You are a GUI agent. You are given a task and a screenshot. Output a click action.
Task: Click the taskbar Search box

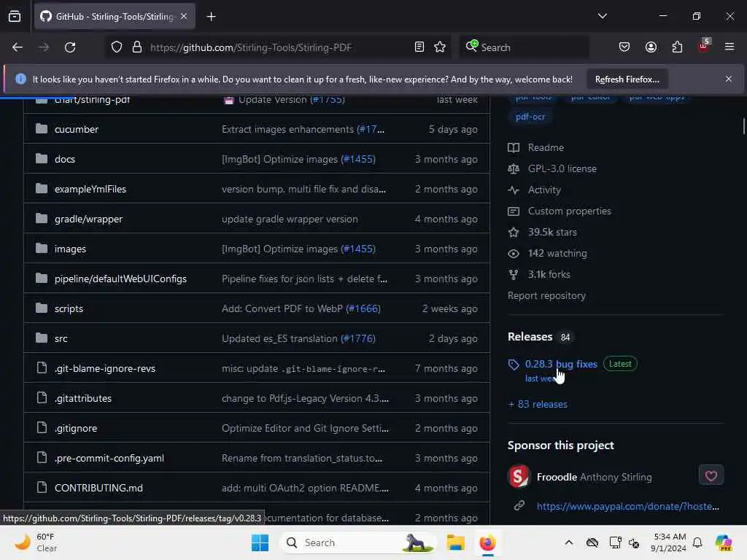358,542
